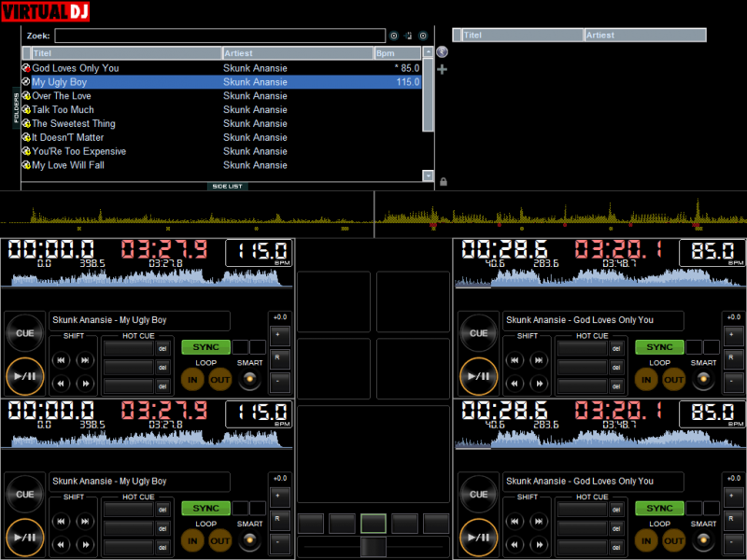
Task: Set loop OUT on upper My Ugly Boy deck
Action: click(x=219, y=380)
